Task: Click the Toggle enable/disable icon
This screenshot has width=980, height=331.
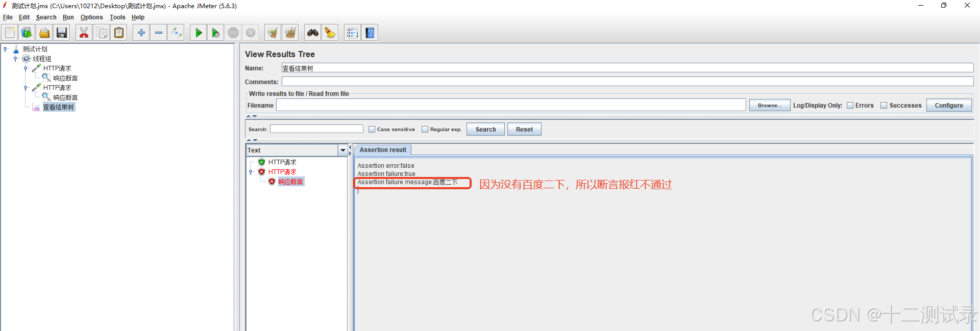Action: (176, 33)
